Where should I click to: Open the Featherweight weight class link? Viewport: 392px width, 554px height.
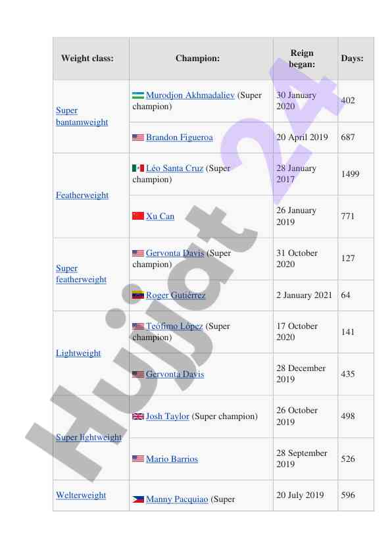[82, 195]
